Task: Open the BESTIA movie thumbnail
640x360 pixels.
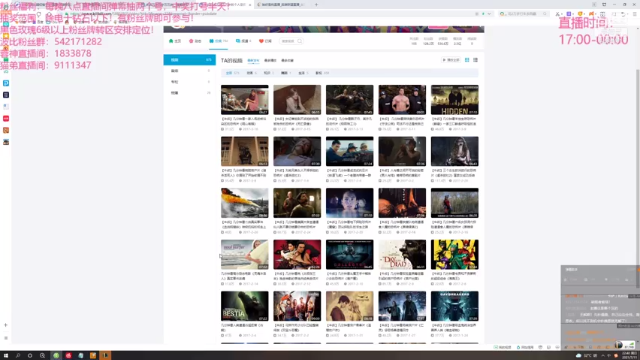Action: pyautogui.click(x=244, y=306)
